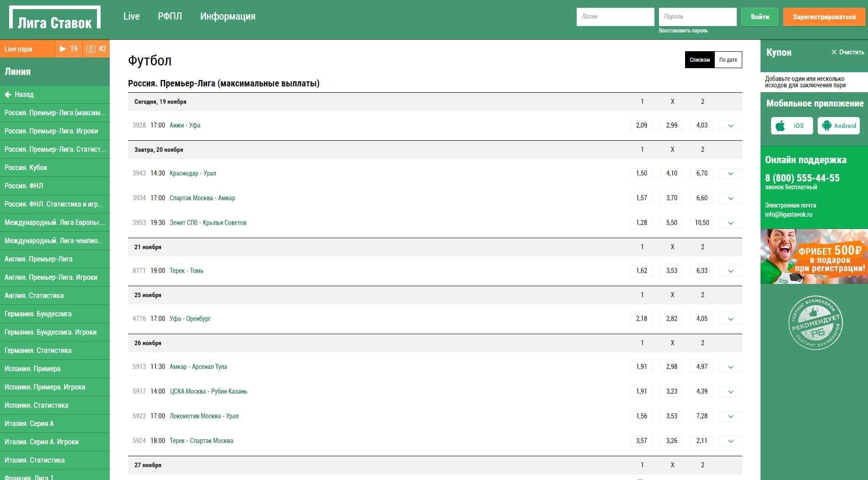Select Англия. Статистика in the sidebar
The height and width of the screenshot is (480, 868).
pos(55,296)
